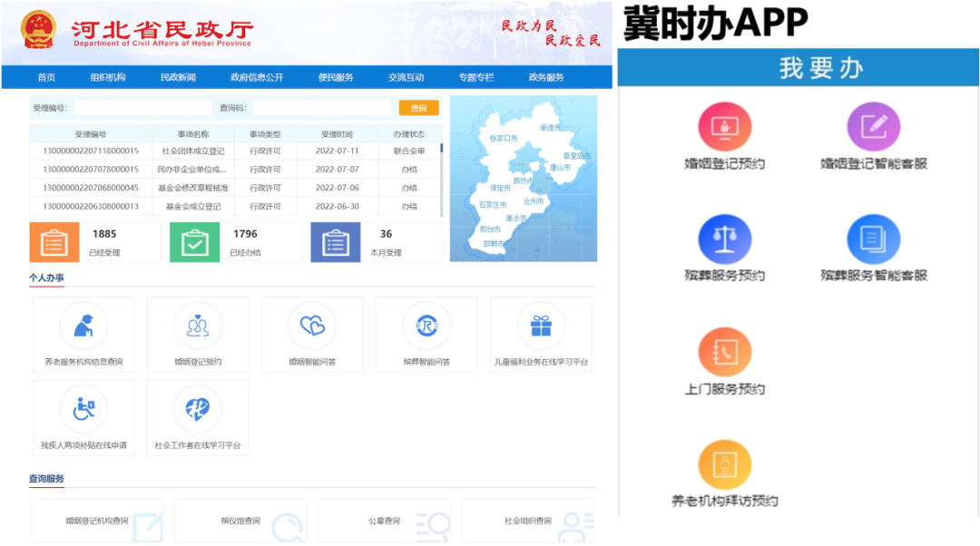Click the 社会工作者在线学习平台 icon
980x546 pixels.
coord(198,409)
